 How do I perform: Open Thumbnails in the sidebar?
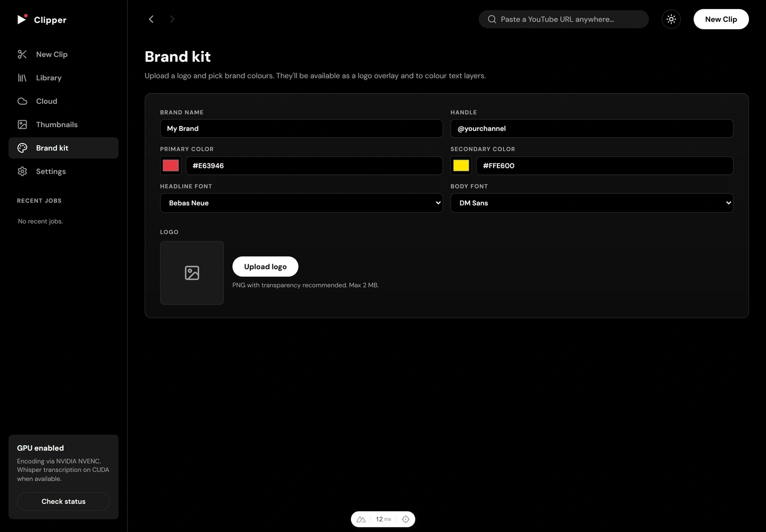click(x=63, y=124)
